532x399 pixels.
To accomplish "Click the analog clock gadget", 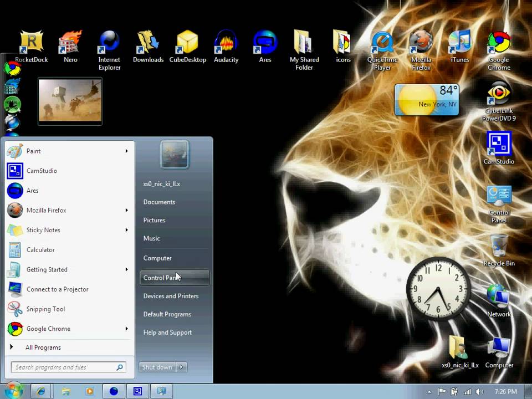I will (x=438, y=289).
